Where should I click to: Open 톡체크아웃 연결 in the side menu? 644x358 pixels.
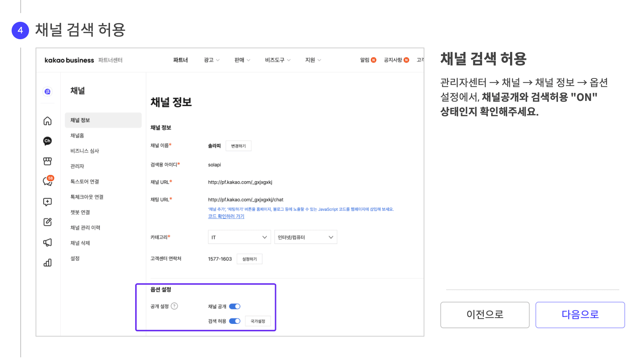pos(87,197)
